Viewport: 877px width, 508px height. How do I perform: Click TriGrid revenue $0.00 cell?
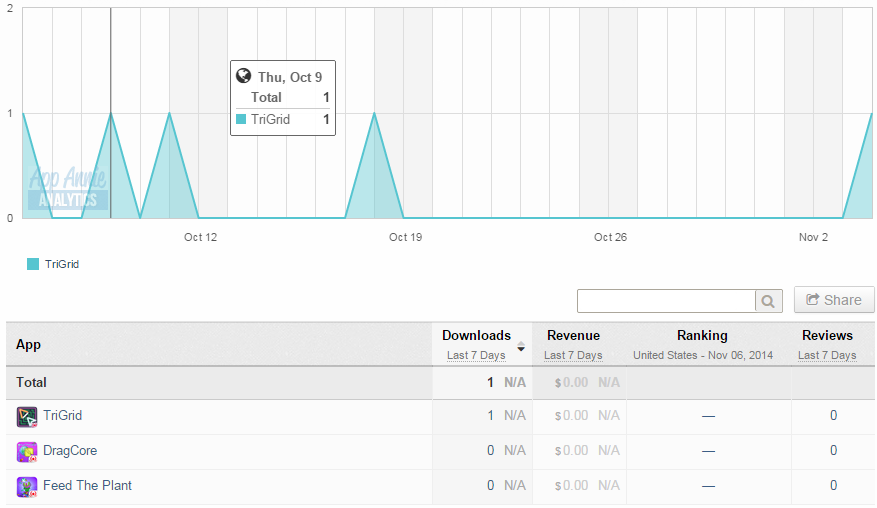pos(572,416)
